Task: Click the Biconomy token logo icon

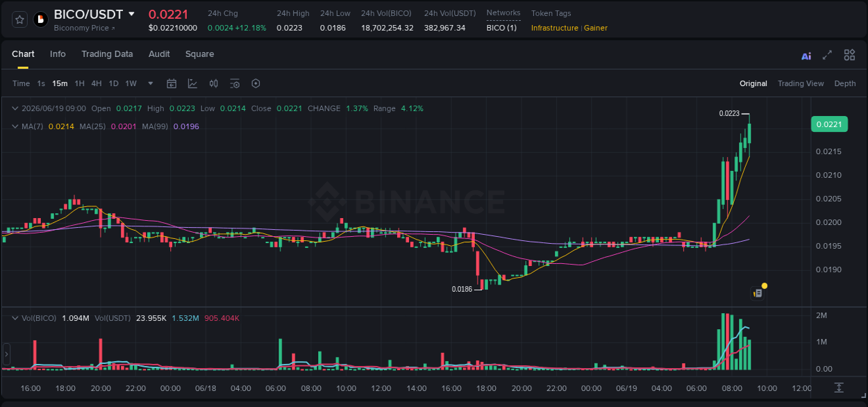Action: pyautogui.click(x=41, y=19)
